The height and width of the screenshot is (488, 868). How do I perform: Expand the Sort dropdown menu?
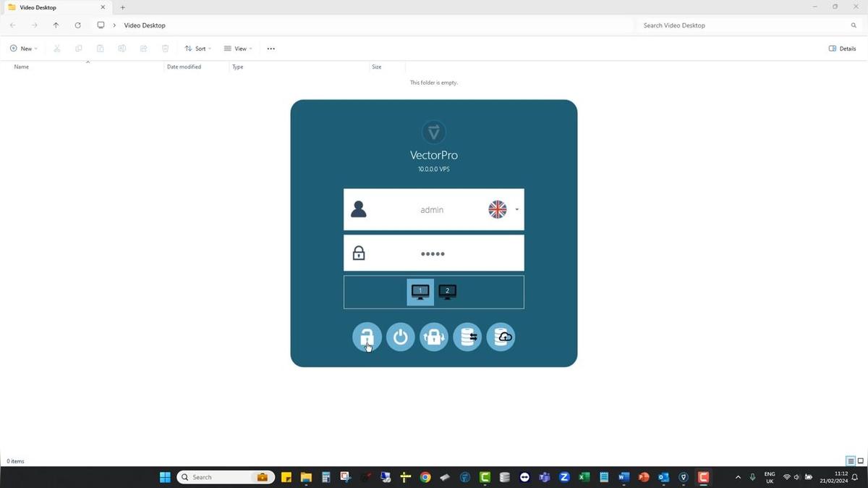point(197,49)
